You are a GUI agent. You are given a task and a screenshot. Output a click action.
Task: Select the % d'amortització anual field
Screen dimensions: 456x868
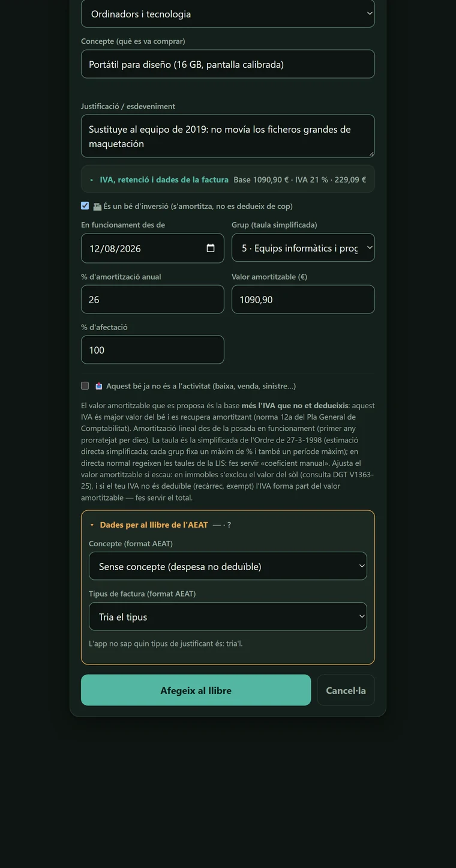(x=152, y=300)
